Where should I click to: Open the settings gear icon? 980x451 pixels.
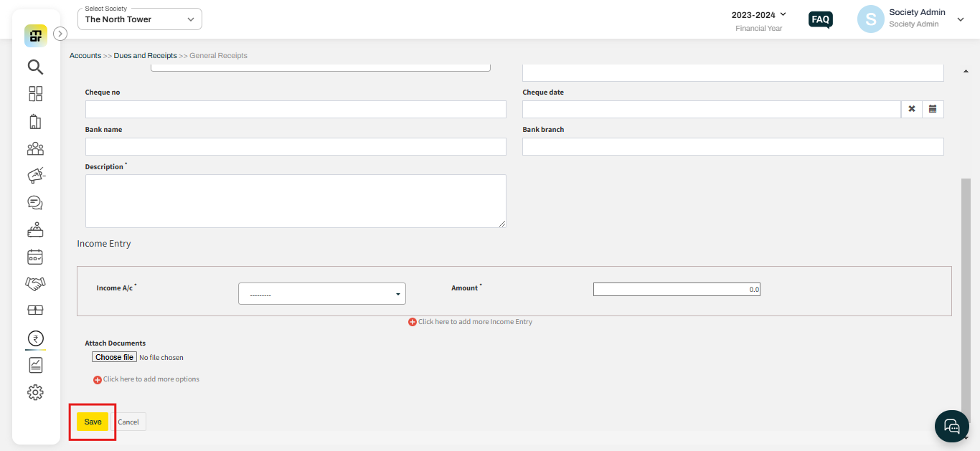coord(35,391)
